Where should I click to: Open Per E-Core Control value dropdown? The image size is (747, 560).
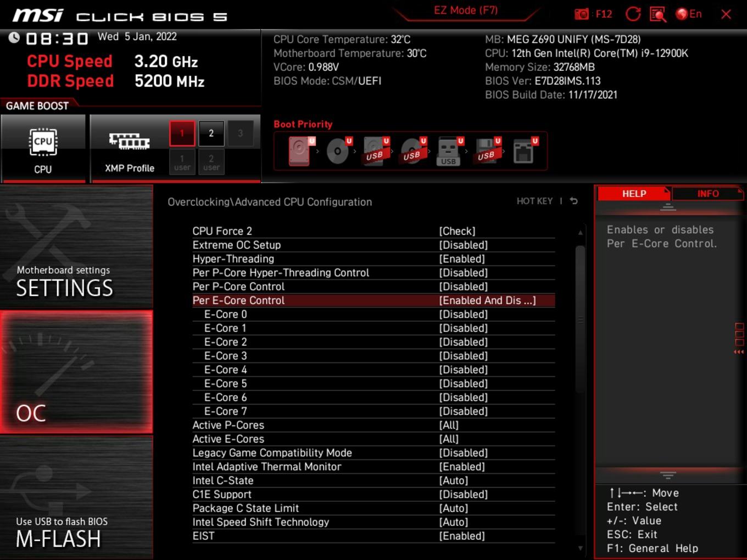pyautogui.click(x=487, y=300)
